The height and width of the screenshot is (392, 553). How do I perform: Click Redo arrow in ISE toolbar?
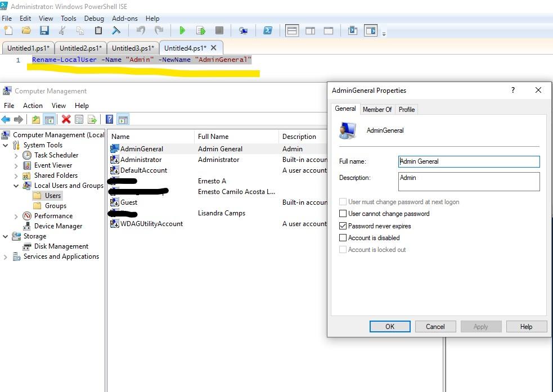[159, 31]
